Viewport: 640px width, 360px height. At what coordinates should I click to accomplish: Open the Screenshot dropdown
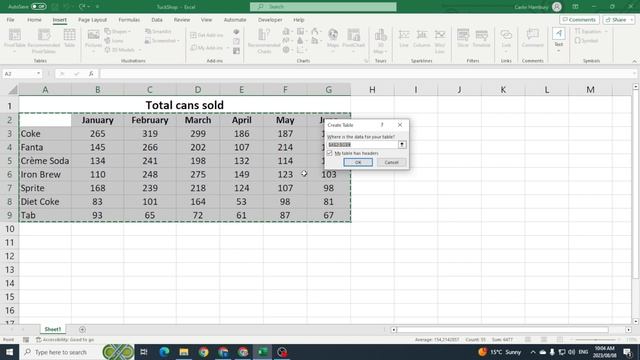[162, 40]
